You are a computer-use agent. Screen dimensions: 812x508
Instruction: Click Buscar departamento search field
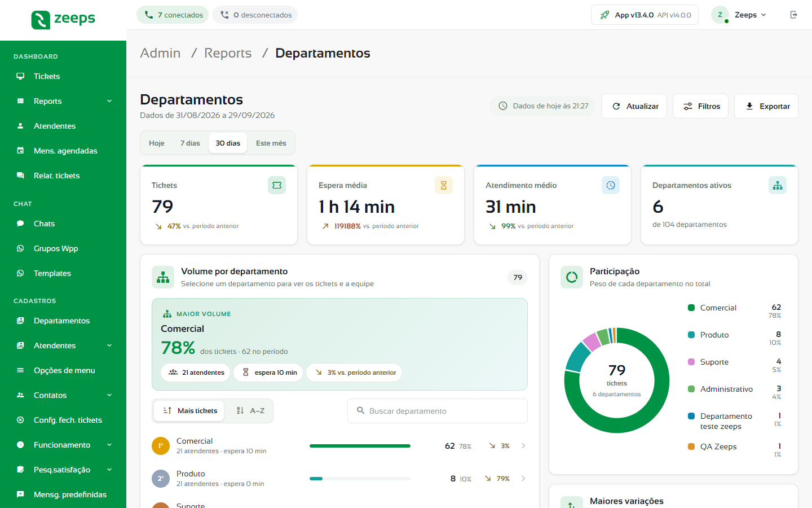click(x=438, y=411)
